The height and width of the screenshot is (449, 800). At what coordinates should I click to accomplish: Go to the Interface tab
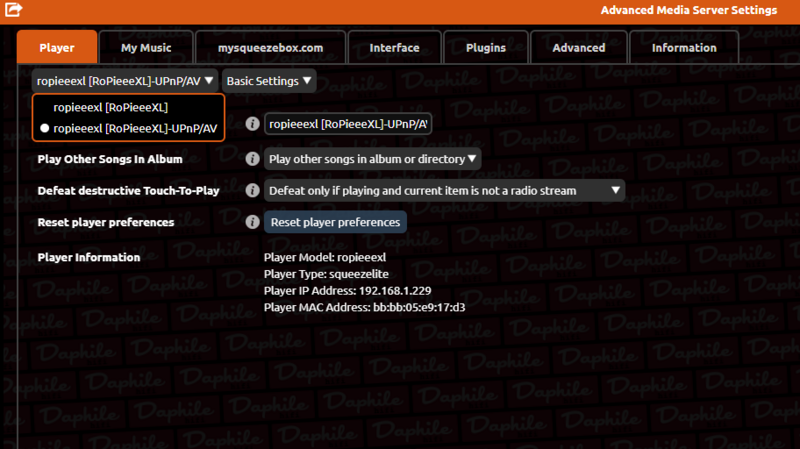tap(394, 48)
